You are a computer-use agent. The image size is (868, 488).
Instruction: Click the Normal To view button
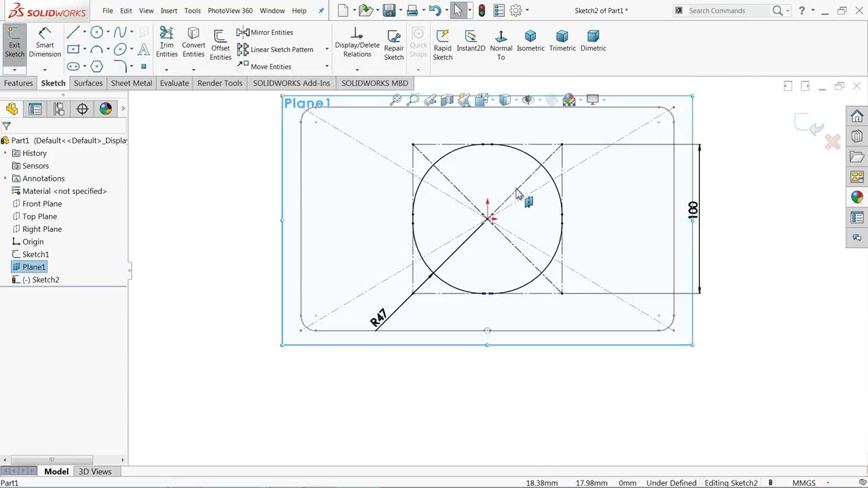coord(501,45)
